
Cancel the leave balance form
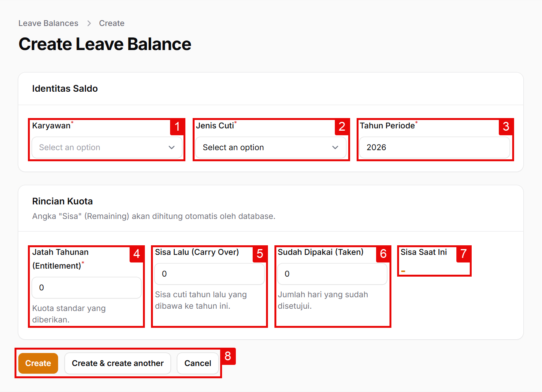[198, 363]
